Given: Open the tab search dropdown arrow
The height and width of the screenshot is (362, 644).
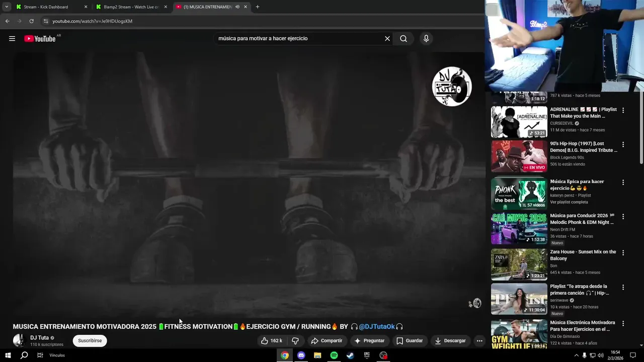Looking at the screenshot, I should point(7,7).
